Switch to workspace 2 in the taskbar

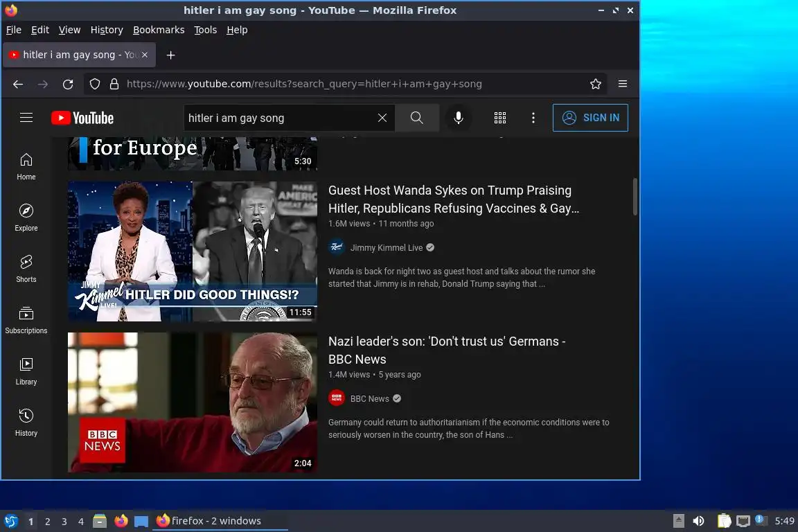click(47, 522)
